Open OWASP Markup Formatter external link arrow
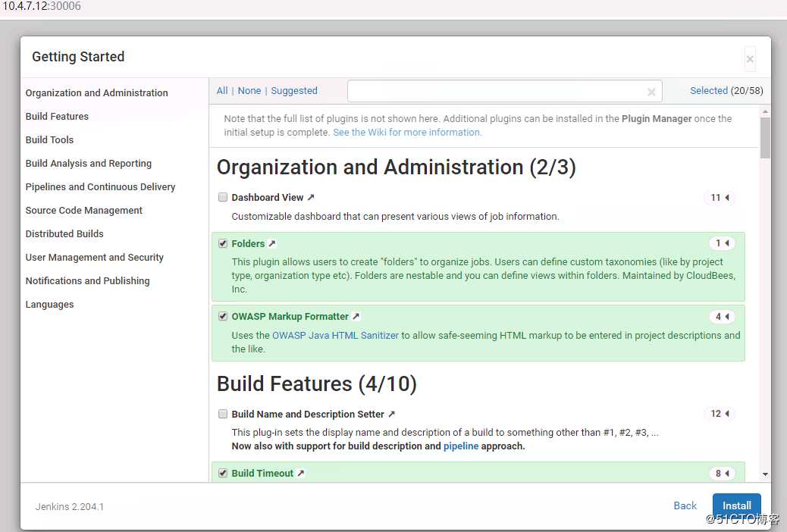Image resolution: width=787 pixels, height=532 pixels. (356, 316)
